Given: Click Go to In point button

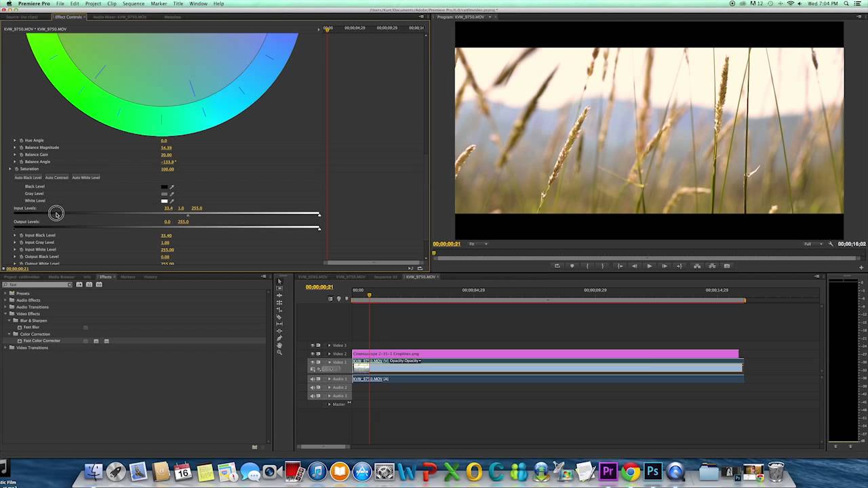Looking at the screenshot, I should [x=620, y=266].
